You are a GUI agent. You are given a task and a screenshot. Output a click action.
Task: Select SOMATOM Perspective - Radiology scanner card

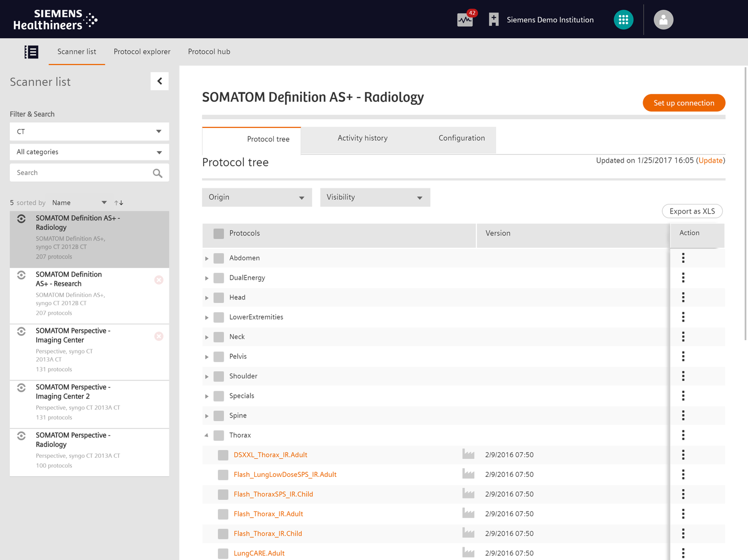89,453
